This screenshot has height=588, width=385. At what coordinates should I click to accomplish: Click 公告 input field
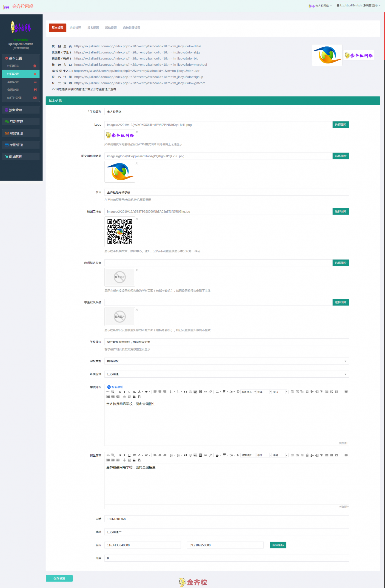point(226,192)
